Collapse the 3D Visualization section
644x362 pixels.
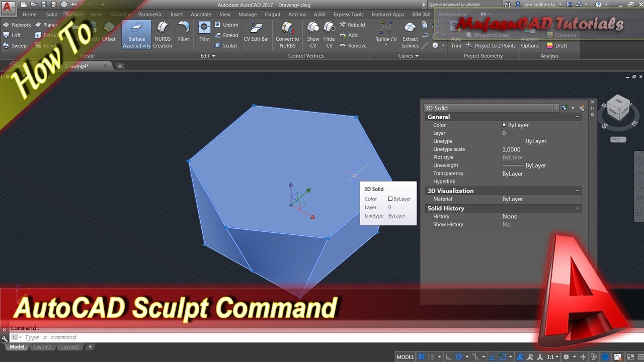coord(577,191)
